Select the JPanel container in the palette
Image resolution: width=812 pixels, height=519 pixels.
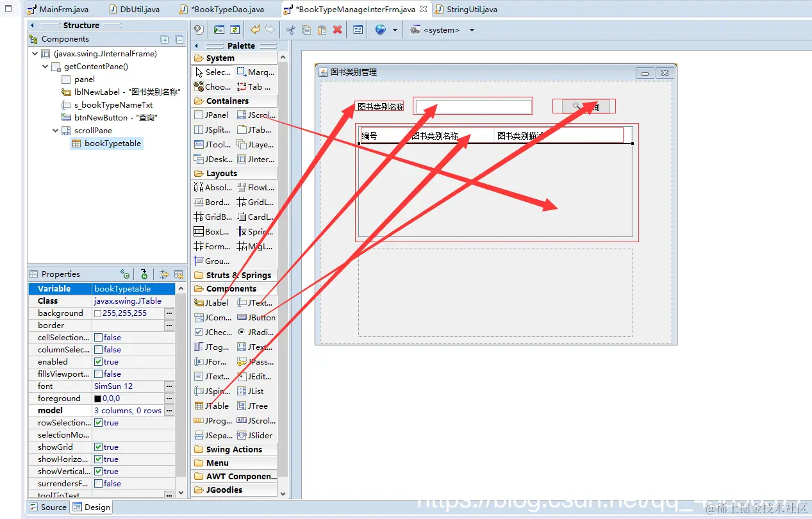(x=213, y=115)
